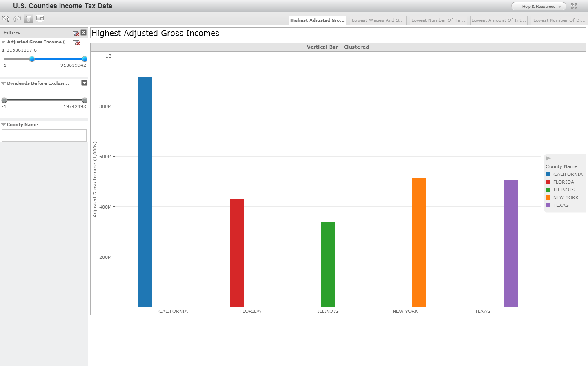Toggle the Filters panel visibility icon
588x368 pixels.
(28, 18)
